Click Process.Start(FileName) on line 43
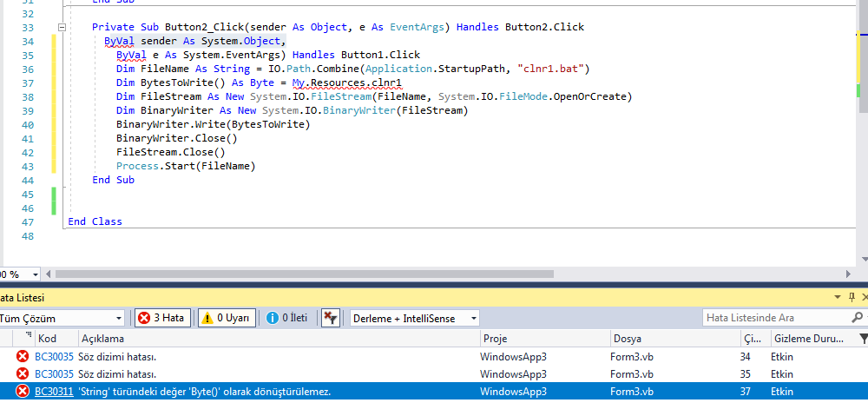 click(x=186, y=166)
